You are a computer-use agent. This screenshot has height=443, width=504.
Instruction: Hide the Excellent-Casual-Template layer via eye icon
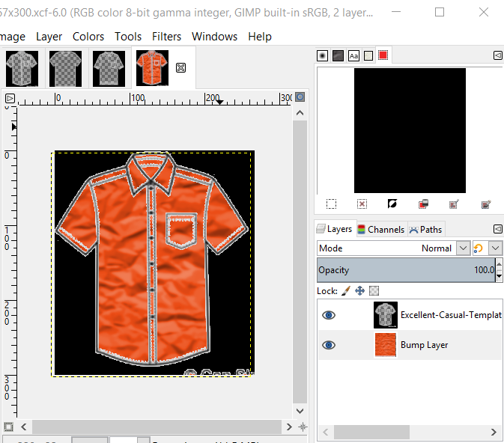click(328, 315)
